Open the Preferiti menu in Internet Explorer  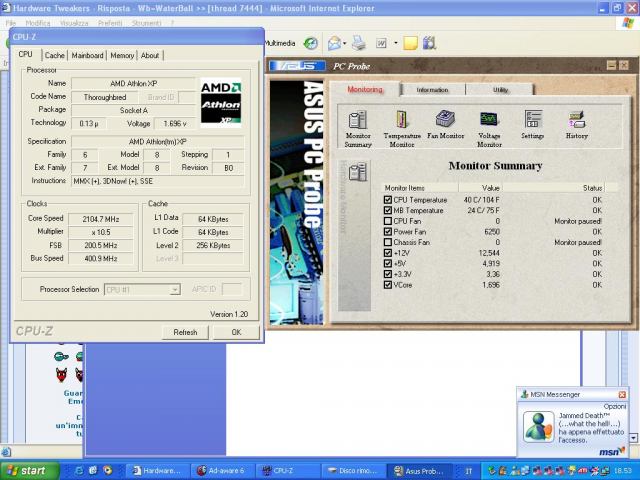pos(110,23)
